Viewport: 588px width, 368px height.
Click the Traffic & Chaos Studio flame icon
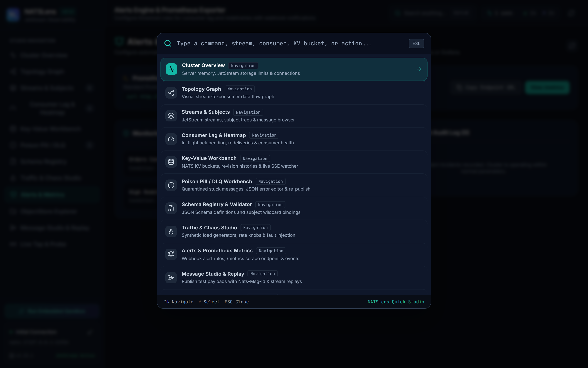(x=171, y=231)
